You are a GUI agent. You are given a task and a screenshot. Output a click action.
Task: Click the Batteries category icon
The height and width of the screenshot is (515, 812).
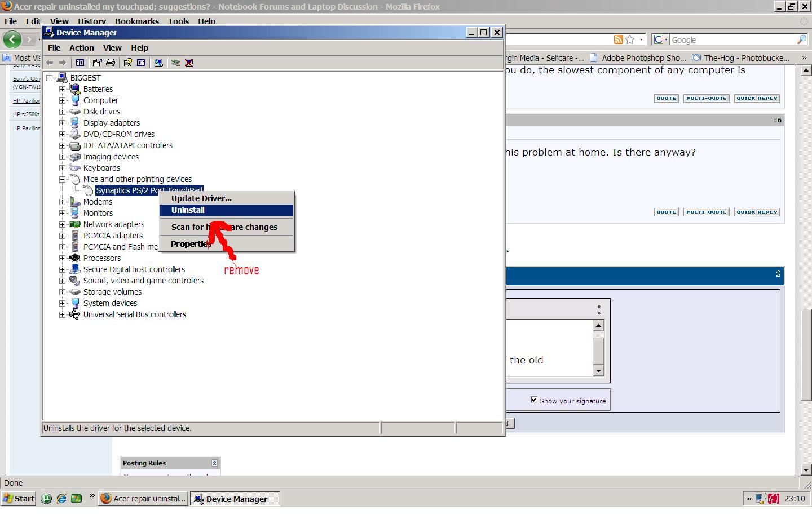tap(75, 89)
